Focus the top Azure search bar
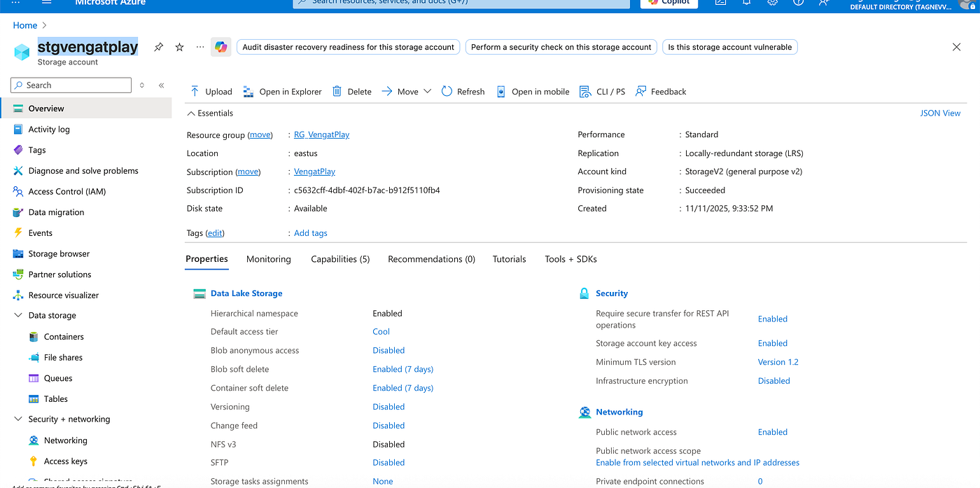Image resolution: width=980 pixels, height=488 pixels. tap(461, 3)
